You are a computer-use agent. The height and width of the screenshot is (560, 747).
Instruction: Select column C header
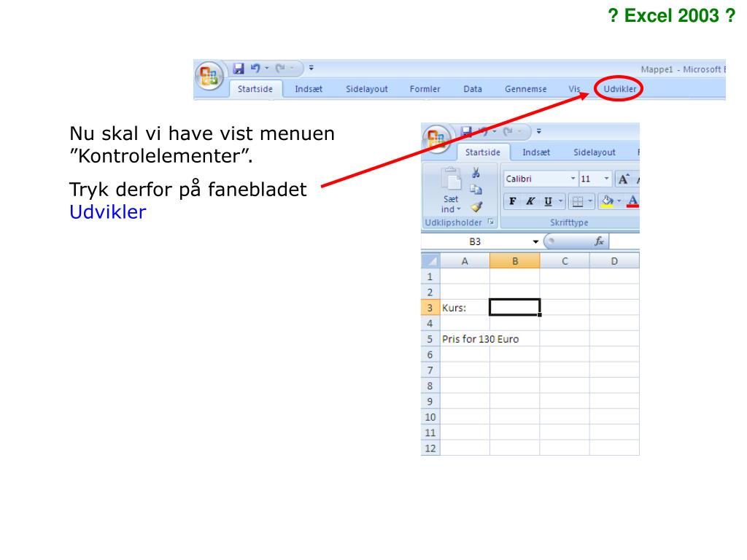[565, 261]
